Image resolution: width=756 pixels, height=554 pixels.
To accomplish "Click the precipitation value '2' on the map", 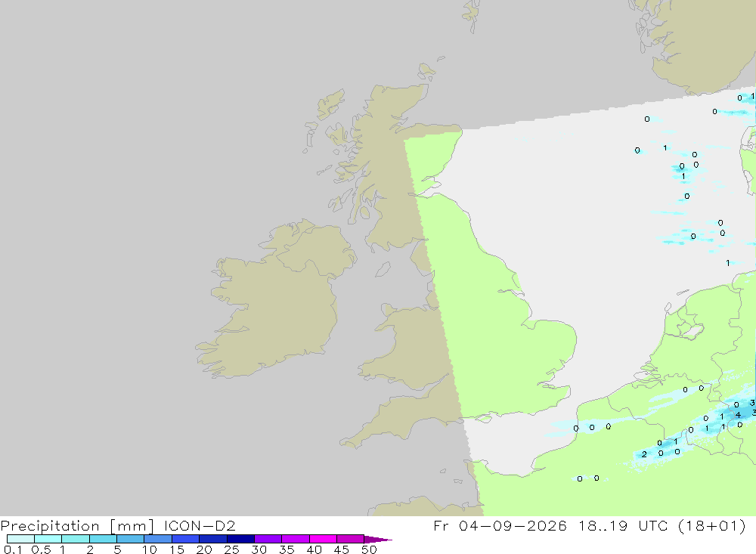I will click(644, 454).
